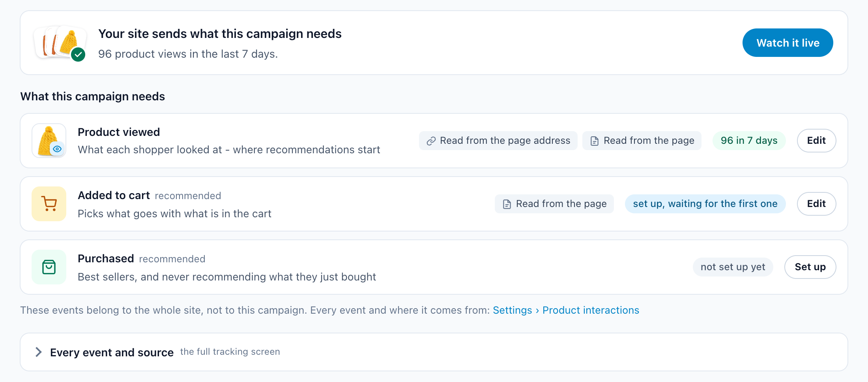This screenshot has height=382, width=868.
Task: Click the 'recommended' label beside Purchased
Action: [x=172, y=259]
